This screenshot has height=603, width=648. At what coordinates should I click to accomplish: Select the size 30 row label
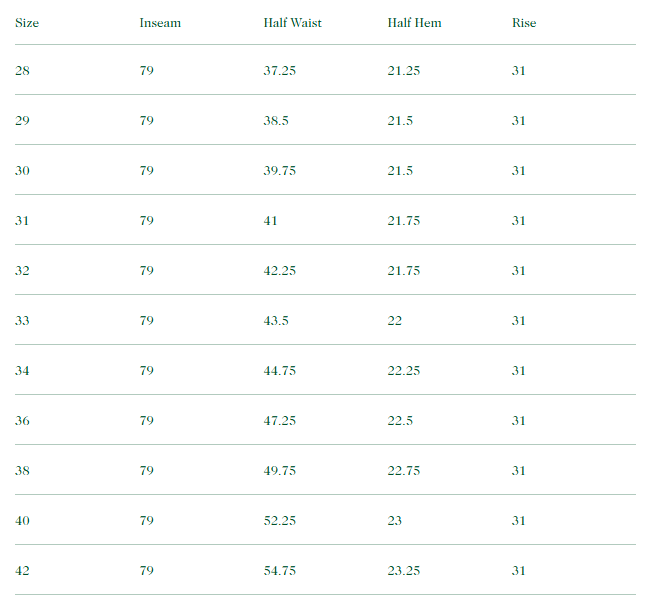[23, 171]
